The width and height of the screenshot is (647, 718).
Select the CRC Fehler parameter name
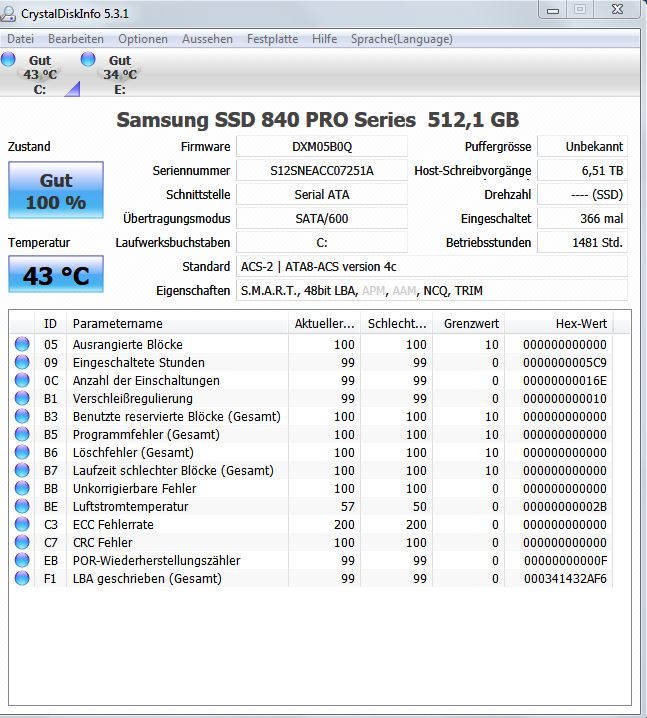pyautogui.click(x=103, y=543)
